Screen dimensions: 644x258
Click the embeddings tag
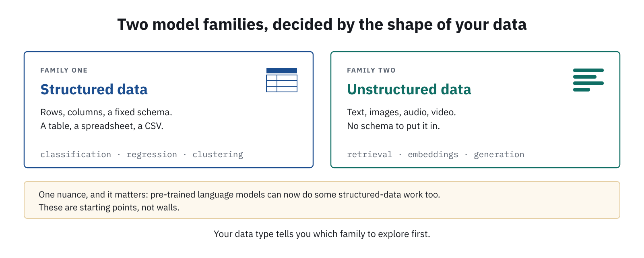(x=433, y=154)
